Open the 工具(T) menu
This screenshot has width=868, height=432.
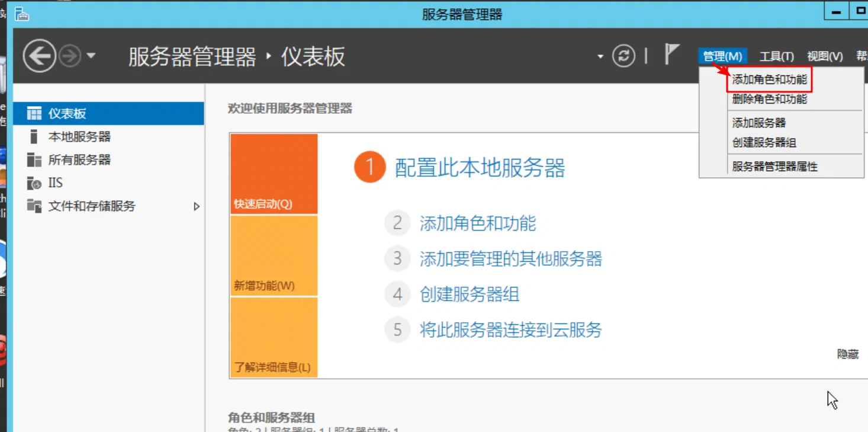coord(776,56)
